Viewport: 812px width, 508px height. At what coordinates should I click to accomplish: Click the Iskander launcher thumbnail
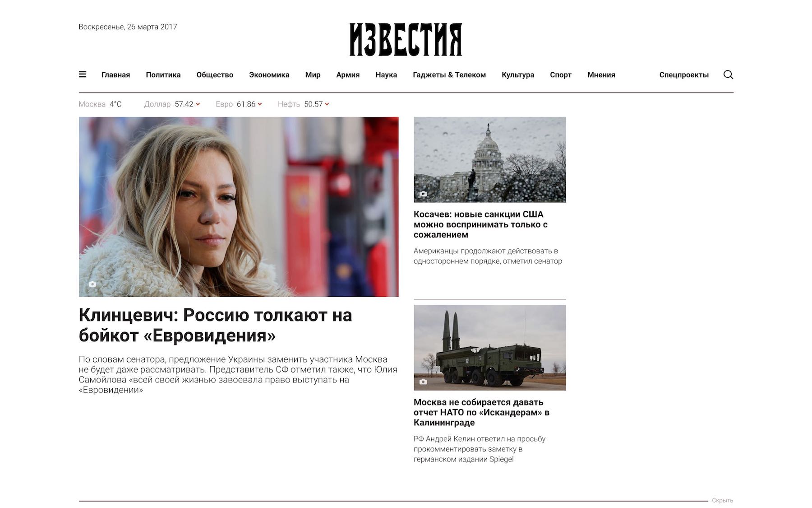point(490,347)
